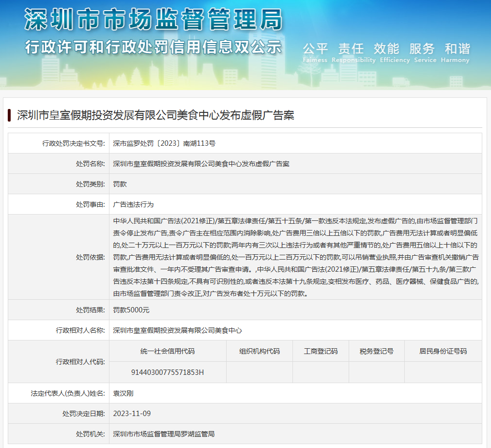
Task: Select credit code 91440300775571853H
Action: click(168, 372)
